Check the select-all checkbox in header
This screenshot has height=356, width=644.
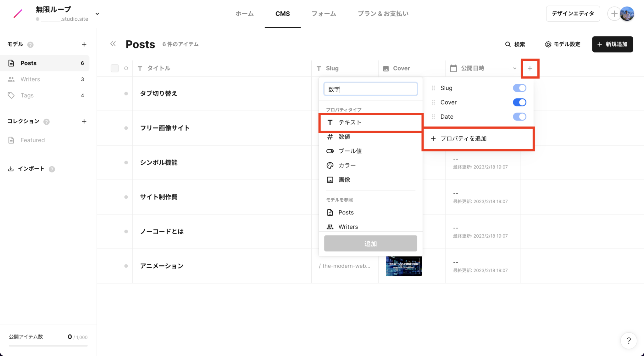pyautogui.click(x=114, y=68)
